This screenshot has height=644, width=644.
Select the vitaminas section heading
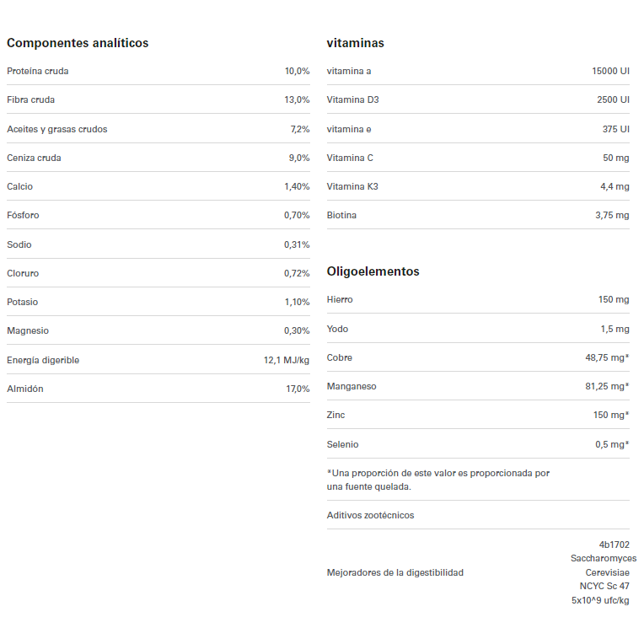point(355,43)
